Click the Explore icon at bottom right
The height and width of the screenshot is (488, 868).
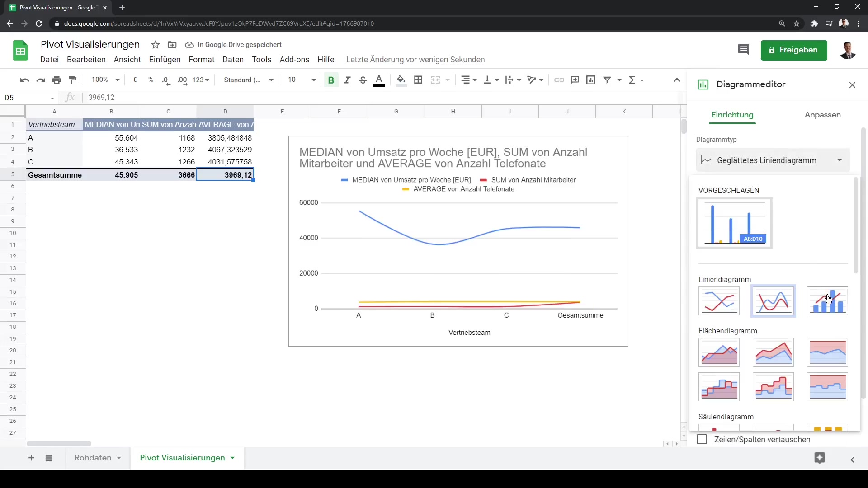[819, 458]
